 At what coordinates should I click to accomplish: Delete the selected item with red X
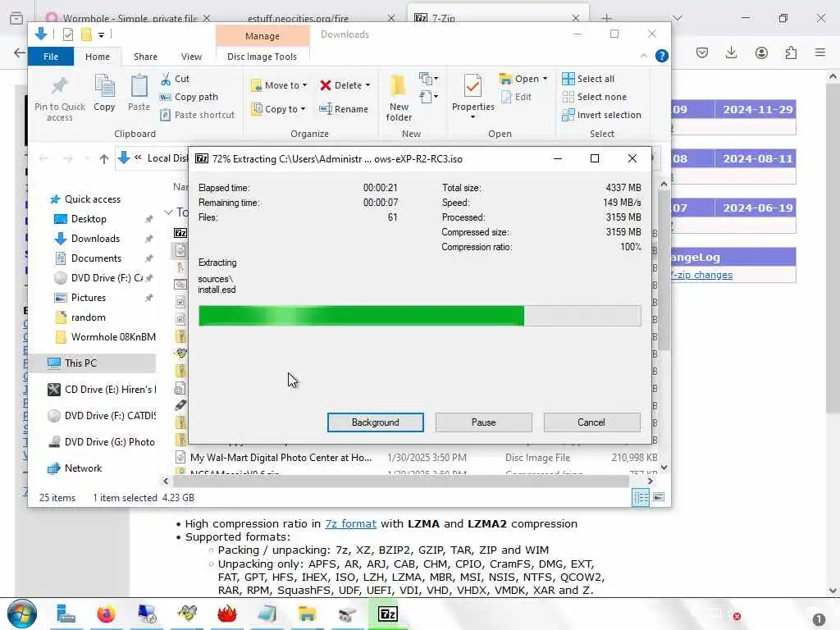[x=340, y=85]
